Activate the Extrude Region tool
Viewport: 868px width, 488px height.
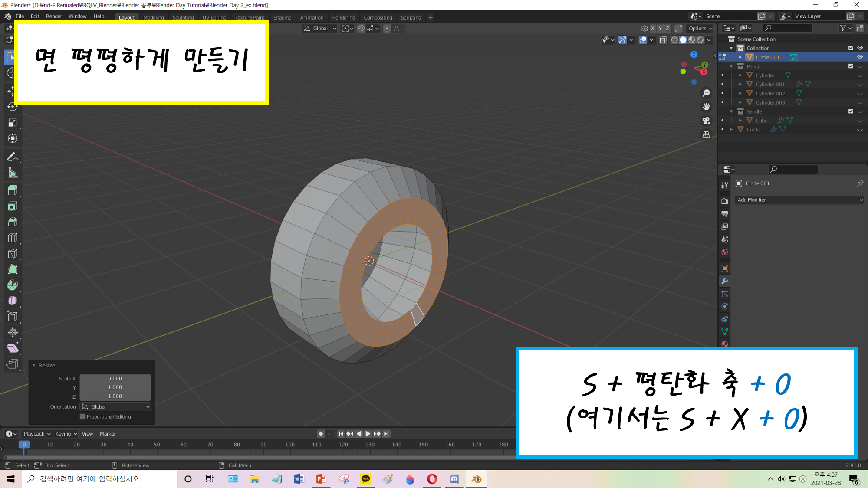pyautogui.click(x=12, y=190)
